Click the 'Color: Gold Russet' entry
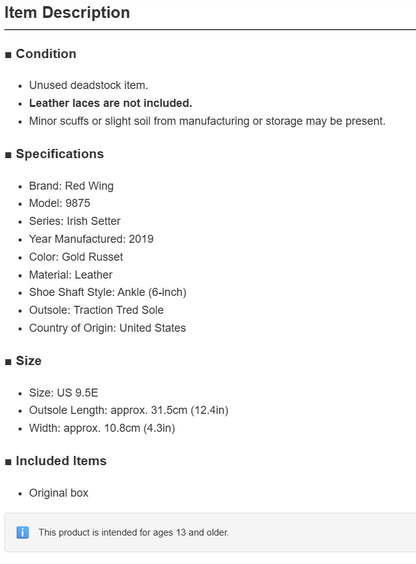Viewport: 416px width, 564px height. pos(76,257)
